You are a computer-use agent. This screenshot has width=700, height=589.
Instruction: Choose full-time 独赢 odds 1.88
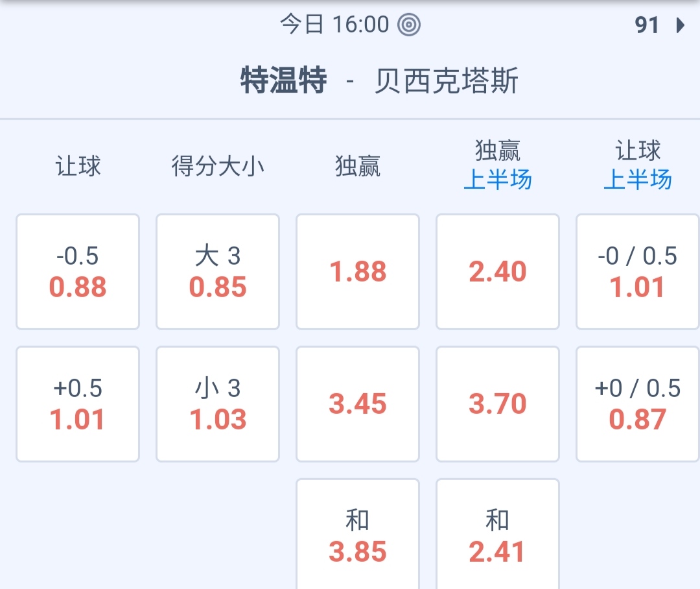[x=358, y=272]
